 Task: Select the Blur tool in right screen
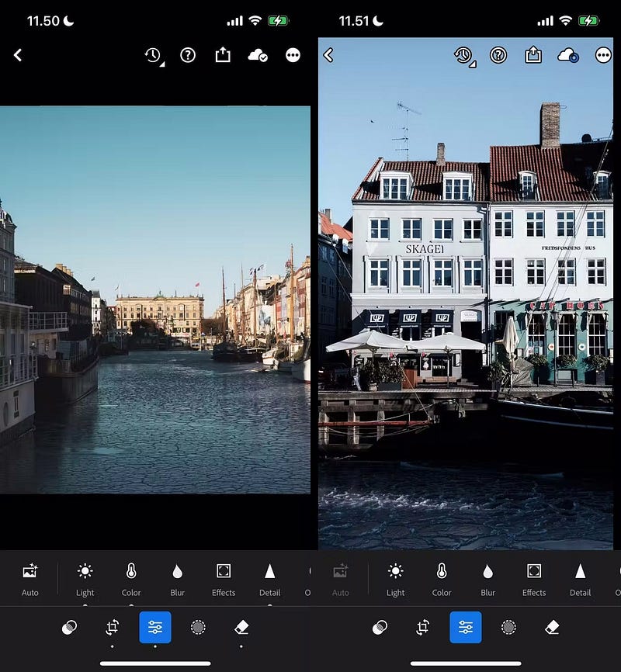487,572
